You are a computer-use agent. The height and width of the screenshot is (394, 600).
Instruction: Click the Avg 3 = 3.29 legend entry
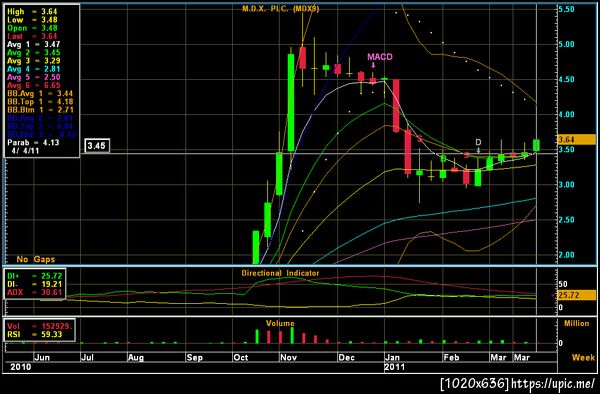[x=34, y=60]
